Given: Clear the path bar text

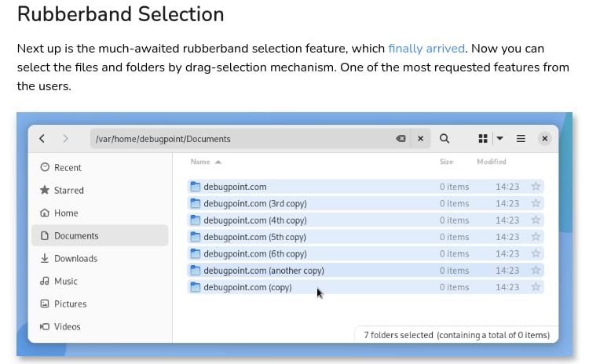Looking at the screenshot, I should (x=401, y=139).
